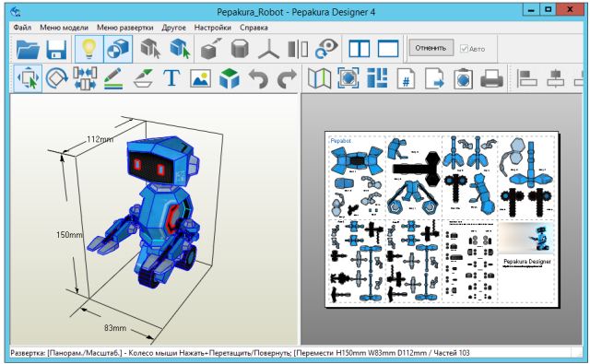590x364 pixels.
Task: Maximize the Pepakura Designer window
Action: click(x=549, y=10)
